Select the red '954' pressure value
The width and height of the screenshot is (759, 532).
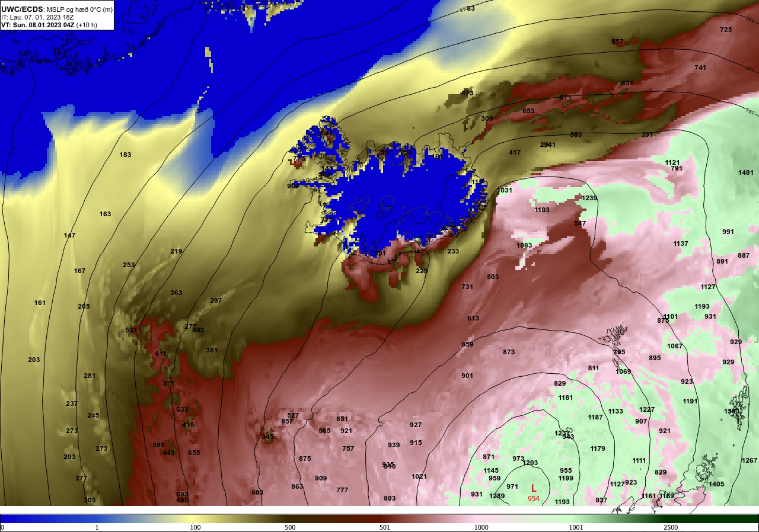(x=534, y=499)
